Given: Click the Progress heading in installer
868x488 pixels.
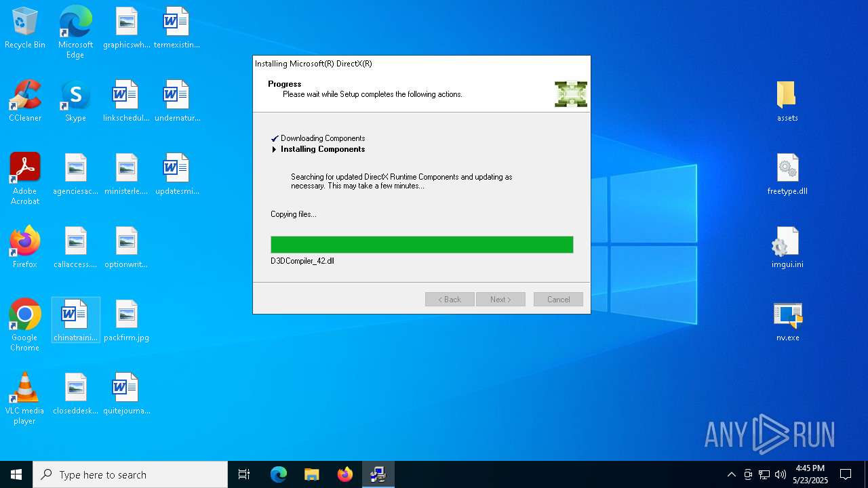Looking at the screenshot, I should click(285, 84).
